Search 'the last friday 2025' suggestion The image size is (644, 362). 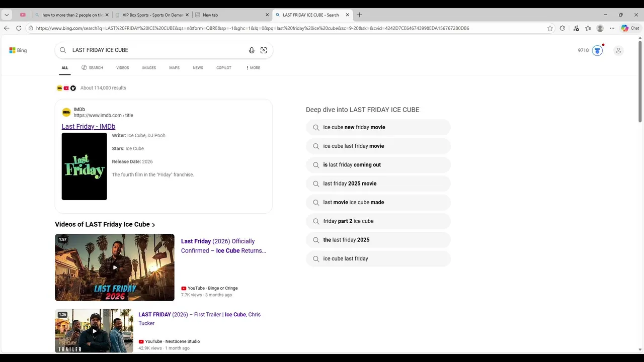pyautogui.click(x=378, y=240)
